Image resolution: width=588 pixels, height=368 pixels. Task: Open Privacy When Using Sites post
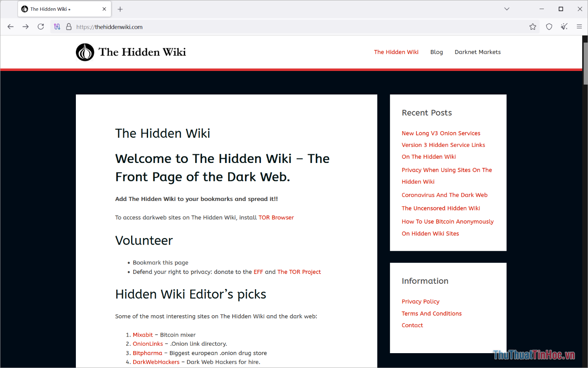click(447, 176)
